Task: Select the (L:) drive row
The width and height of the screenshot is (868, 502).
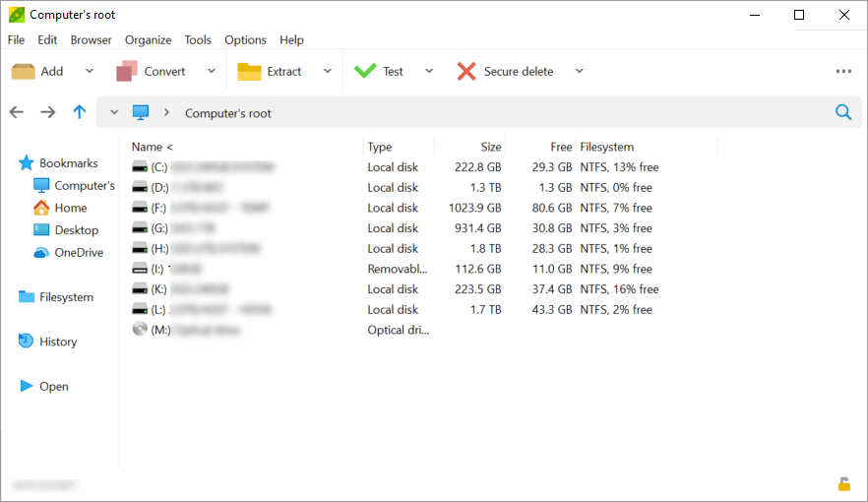Action: (423, 309)
